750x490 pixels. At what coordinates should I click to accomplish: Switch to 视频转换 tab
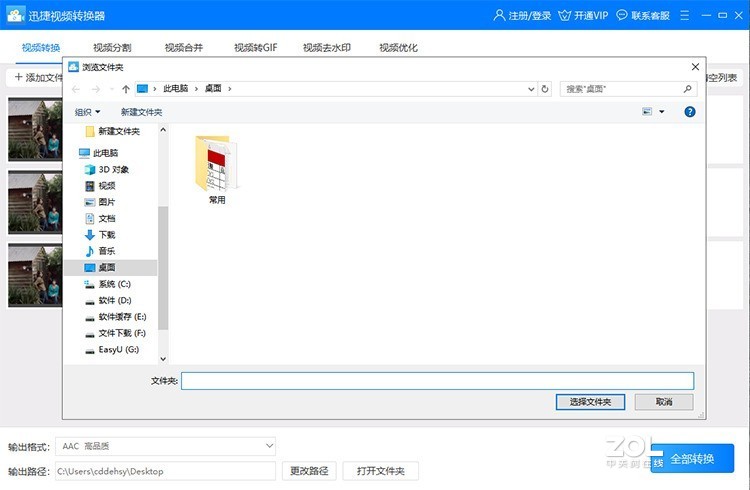point(41,47)
